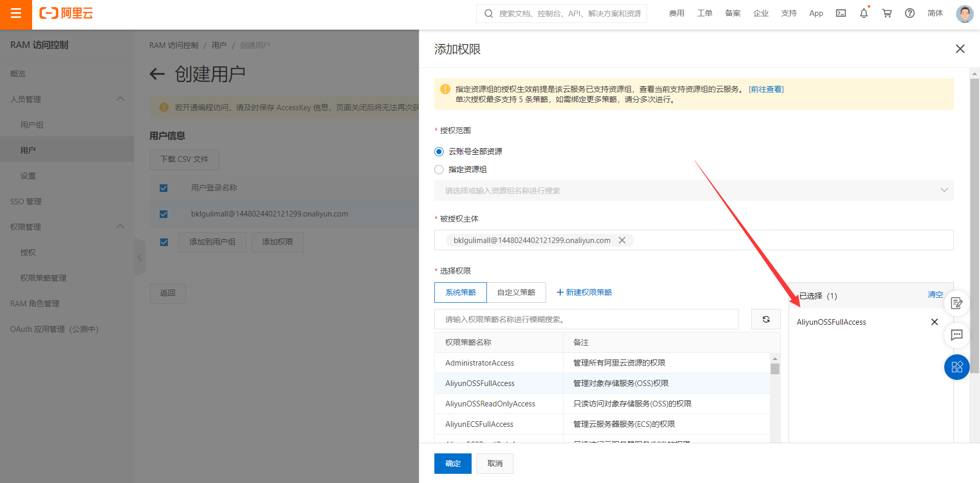The height and width of the screenshot is (483, 980).
Task: Open the notifications bell icon
Action: pos(864,13)
